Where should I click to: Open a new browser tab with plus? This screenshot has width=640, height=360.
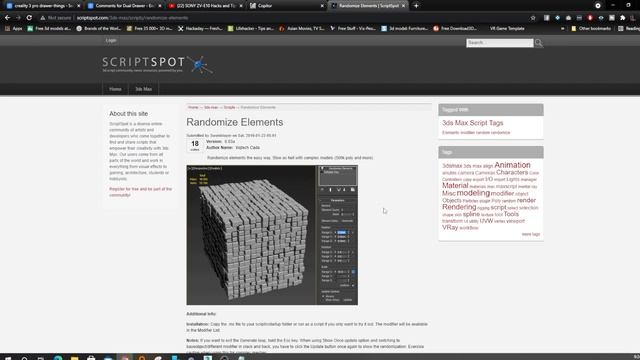pyautogui.click(x=416, y=6)
